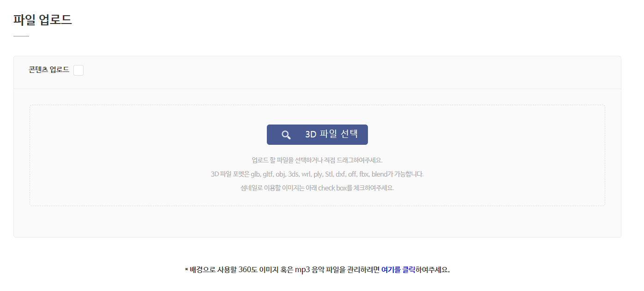644x291 pixels.
Task: Click inside the dashed file drop zone
Action: [x=317, y=155]
